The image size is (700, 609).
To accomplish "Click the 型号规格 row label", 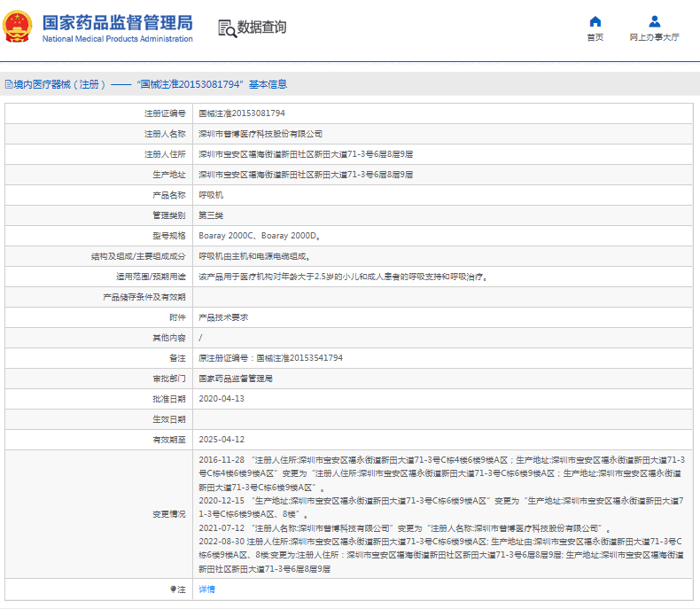I will click(x=168, y=236).
